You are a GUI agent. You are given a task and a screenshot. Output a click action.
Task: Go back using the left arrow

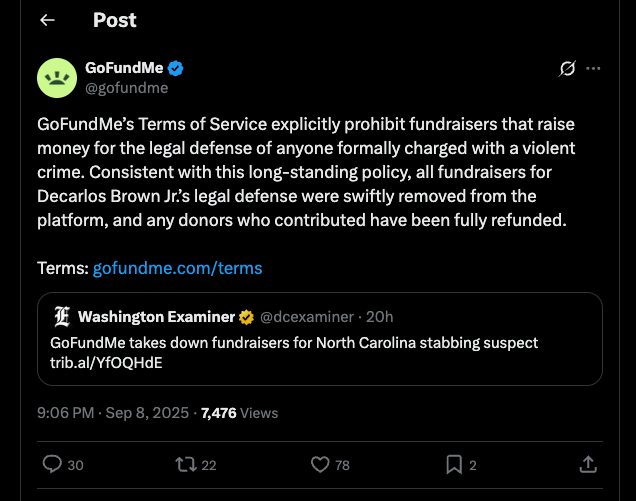point(47,20)
